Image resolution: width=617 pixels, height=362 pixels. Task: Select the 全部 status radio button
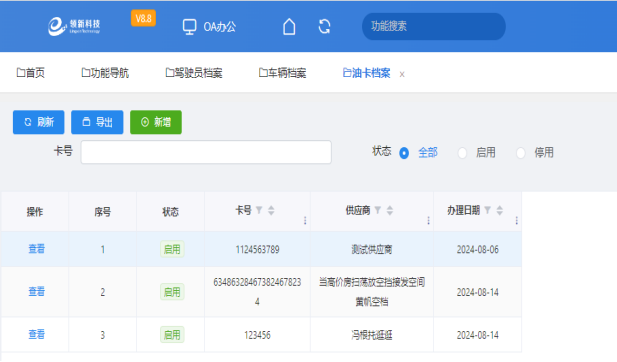tap(404, 153)
